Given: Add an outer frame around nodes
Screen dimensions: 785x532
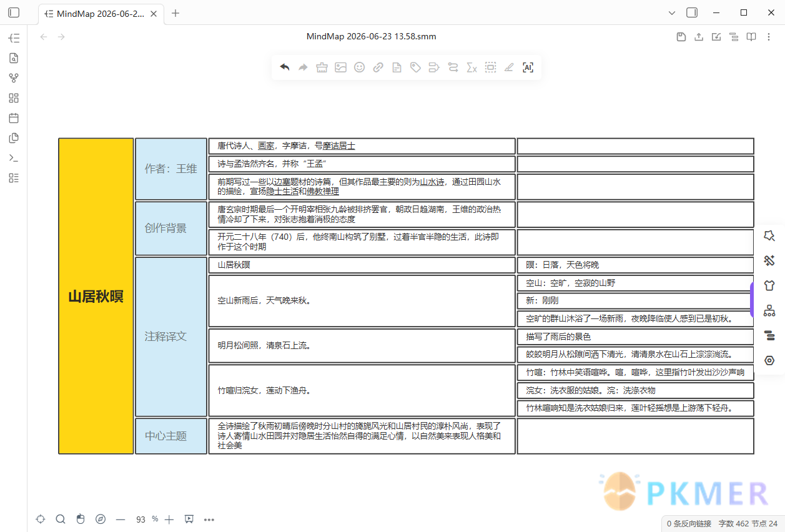Looking at the screenshot, I should [x=490, y=67].
